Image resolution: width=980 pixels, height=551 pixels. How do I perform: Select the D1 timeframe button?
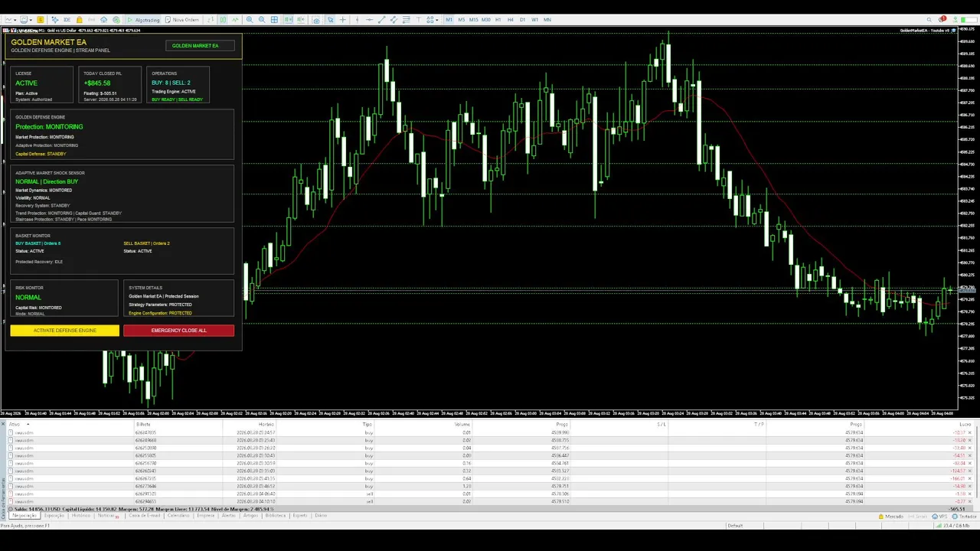click(522, 19)
